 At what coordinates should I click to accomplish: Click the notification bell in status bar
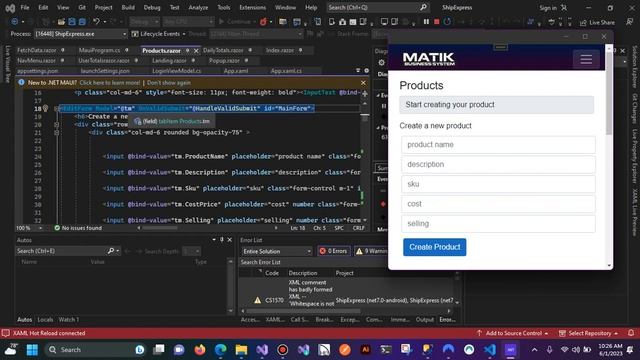(631, 333)
